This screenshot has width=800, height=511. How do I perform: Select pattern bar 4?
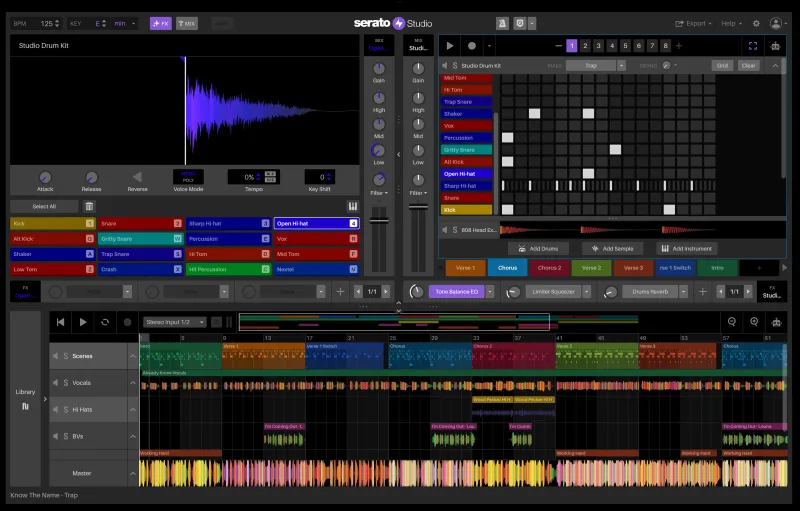pyautogui.click(x=612, y=46)
